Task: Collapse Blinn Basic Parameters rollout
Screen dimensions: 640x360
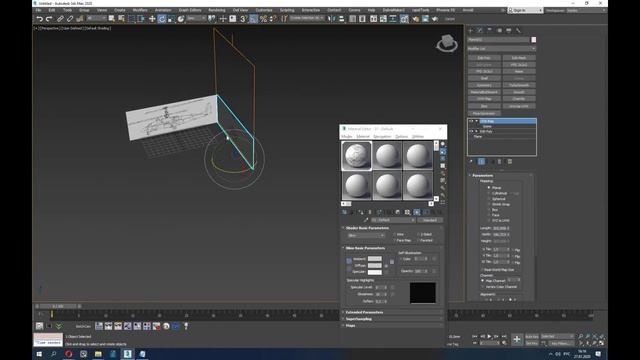Action: [365, 248]
